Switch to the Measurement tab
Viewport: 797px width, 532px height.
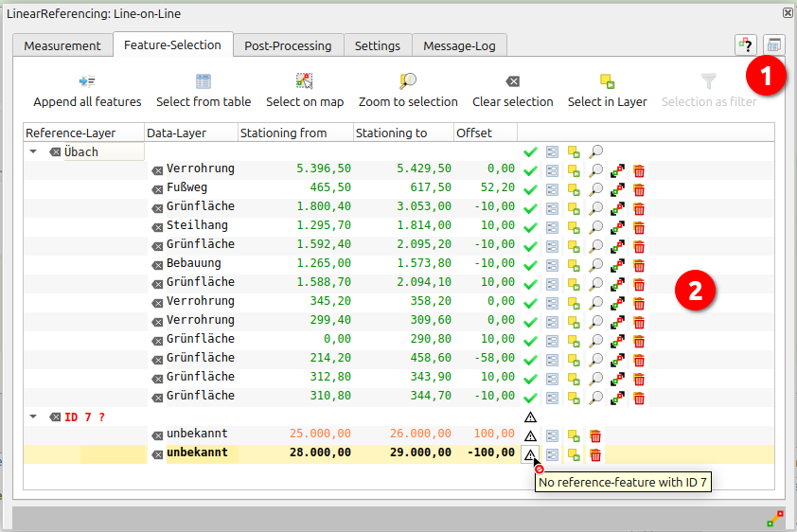point(62,45)
